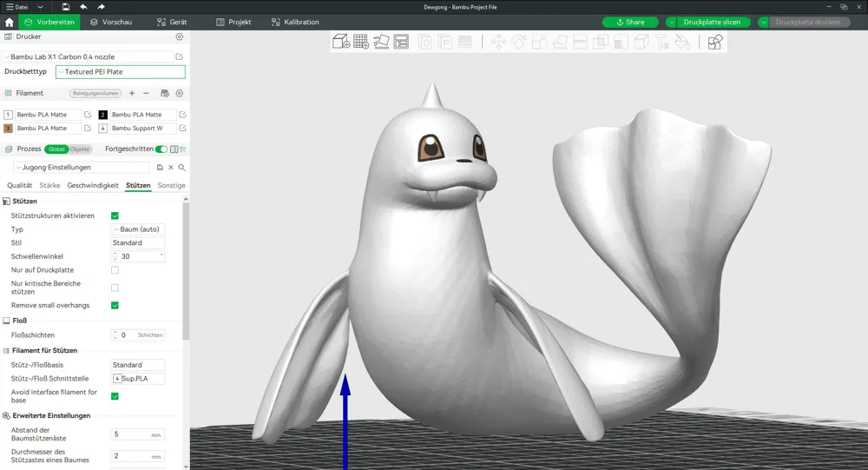Uncheck Stützstrukturen aktivieren checkbox

[x=115, y=215]
